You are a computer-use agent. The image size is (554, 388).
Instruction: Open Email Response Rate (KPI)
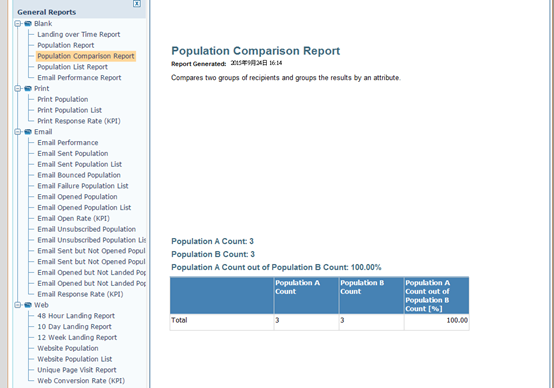(x=80, y=294)
